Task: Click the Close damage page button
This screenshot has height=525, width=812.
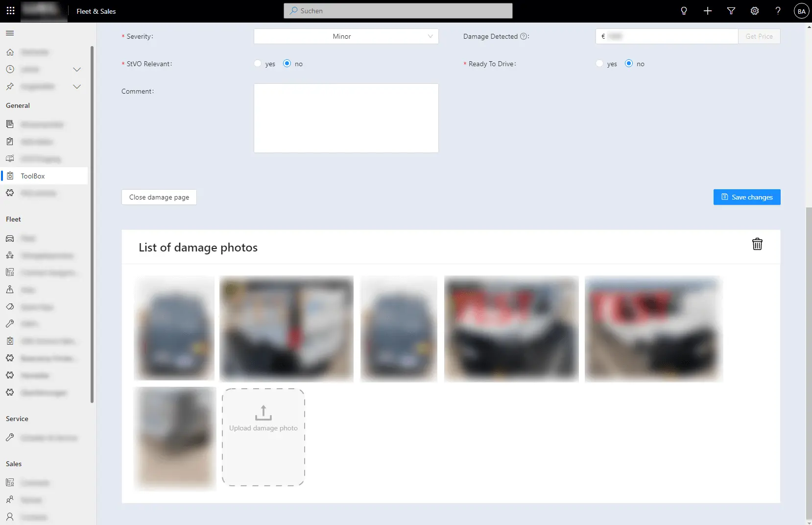Action: point(159,197)
